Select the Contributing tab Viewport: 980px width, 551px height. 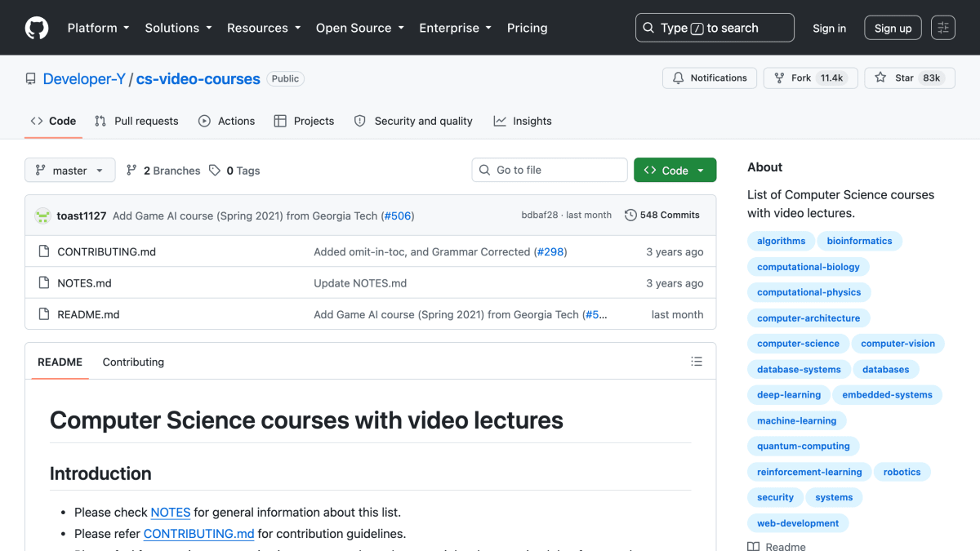tap(133, 362)
